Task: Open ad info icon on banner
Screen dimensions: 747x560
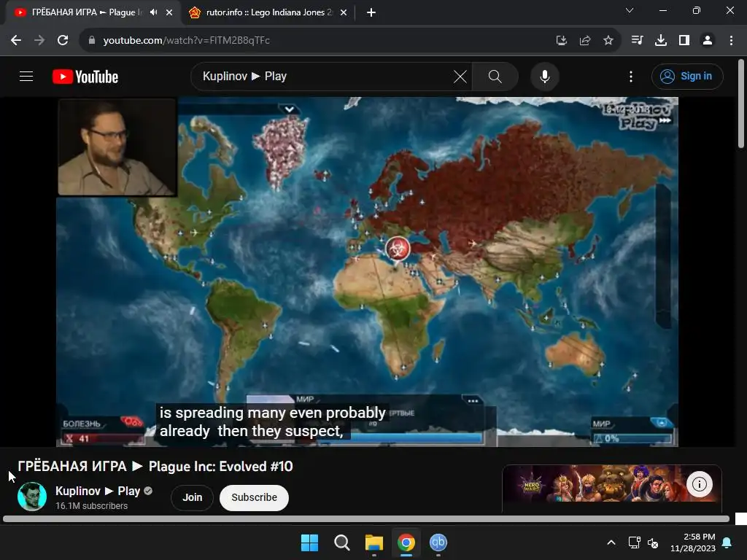Action: coord(700,484)
